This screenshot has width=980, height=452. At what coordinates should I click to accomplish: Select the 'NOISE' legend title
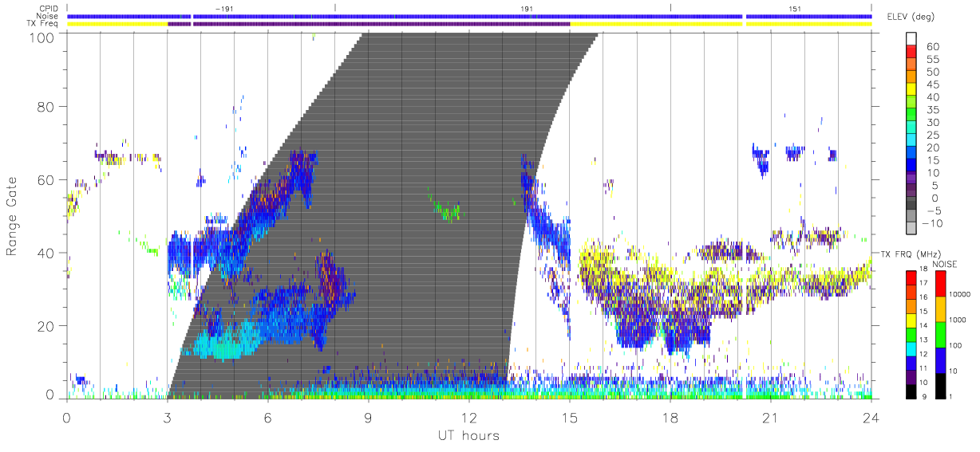point(944,264)
